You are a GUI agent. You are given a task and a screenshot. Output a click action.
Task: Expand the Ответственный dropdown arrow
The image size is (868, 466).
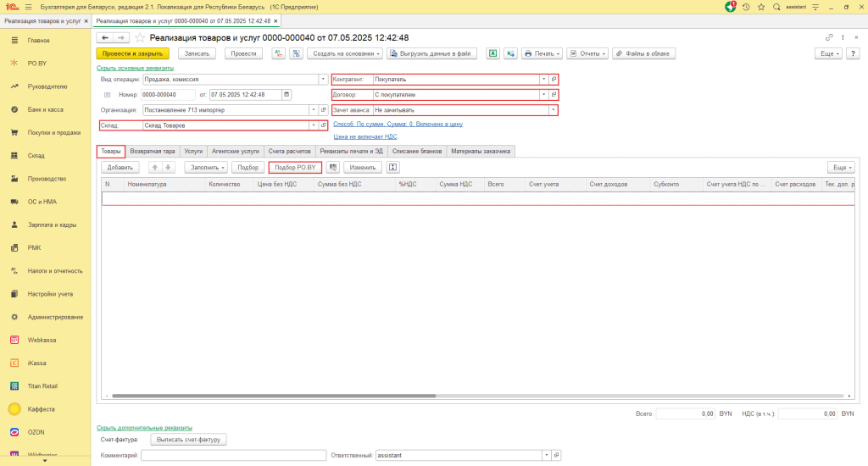pyautogui.click(x=547, y=455)
